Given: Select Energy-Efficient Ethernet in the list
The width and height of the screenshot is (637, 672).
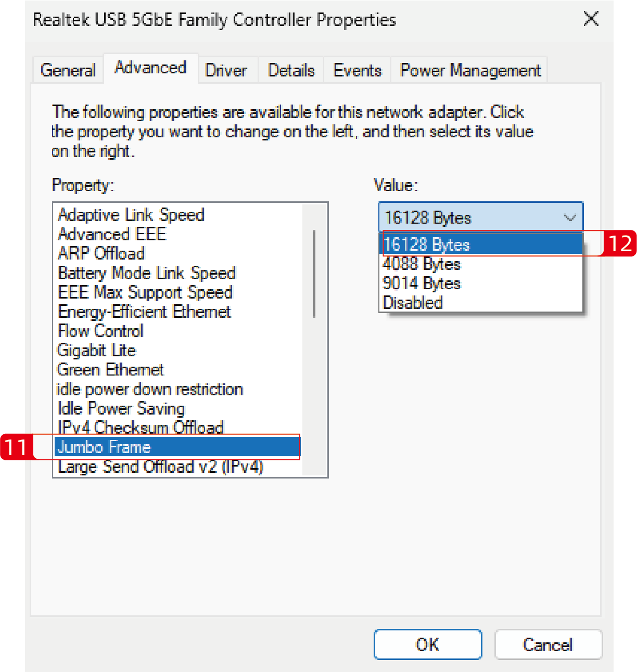Looking at the screenshot, I should pos(144,312).
